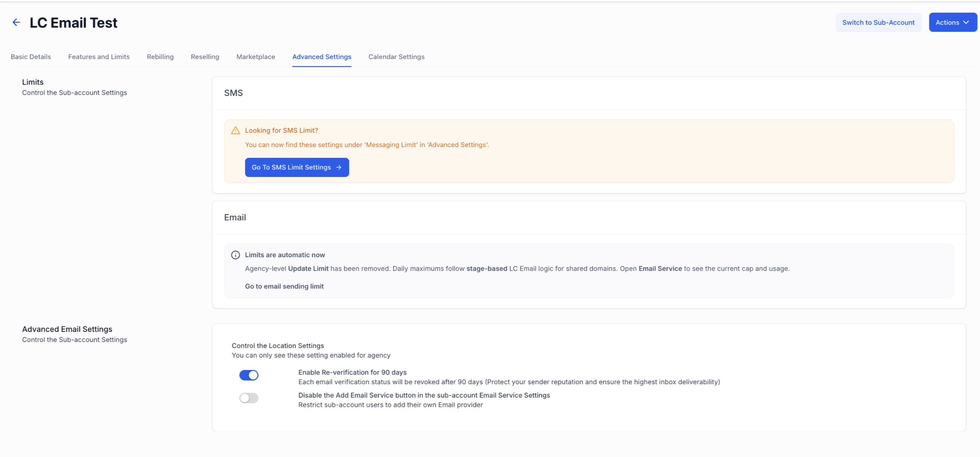Switch to Calendar Settings tab
The image size is (980, 457).
(x=396, y=57)
